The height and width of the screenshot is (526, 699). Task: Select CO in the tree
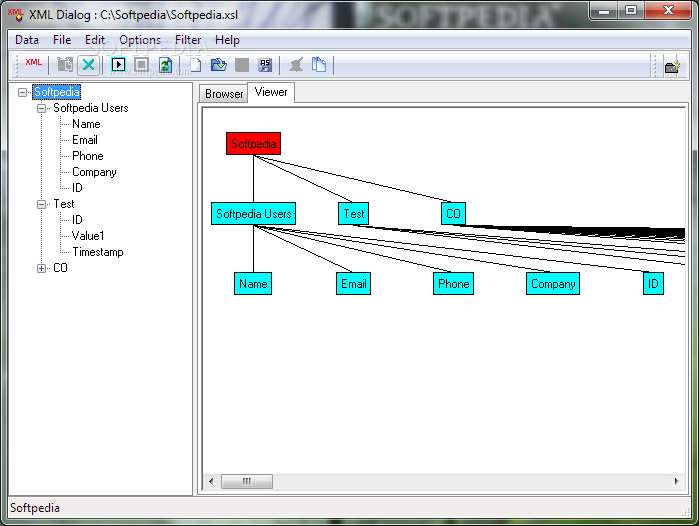(x=60, y=268)
